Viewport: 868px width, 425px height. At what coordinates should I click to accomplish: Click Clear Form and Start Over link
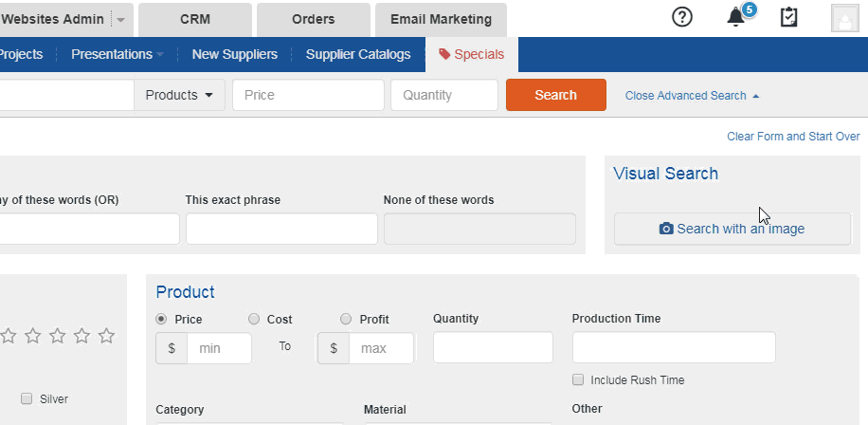793,137
